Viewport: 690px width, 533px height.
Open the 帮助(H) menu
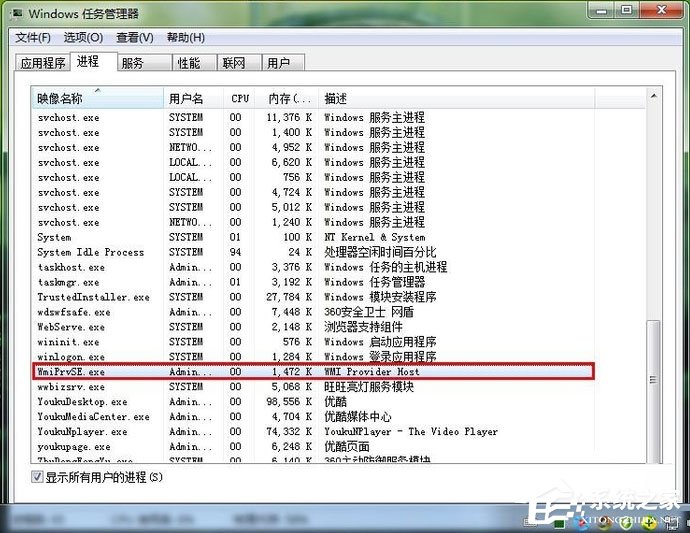(186, 38)
